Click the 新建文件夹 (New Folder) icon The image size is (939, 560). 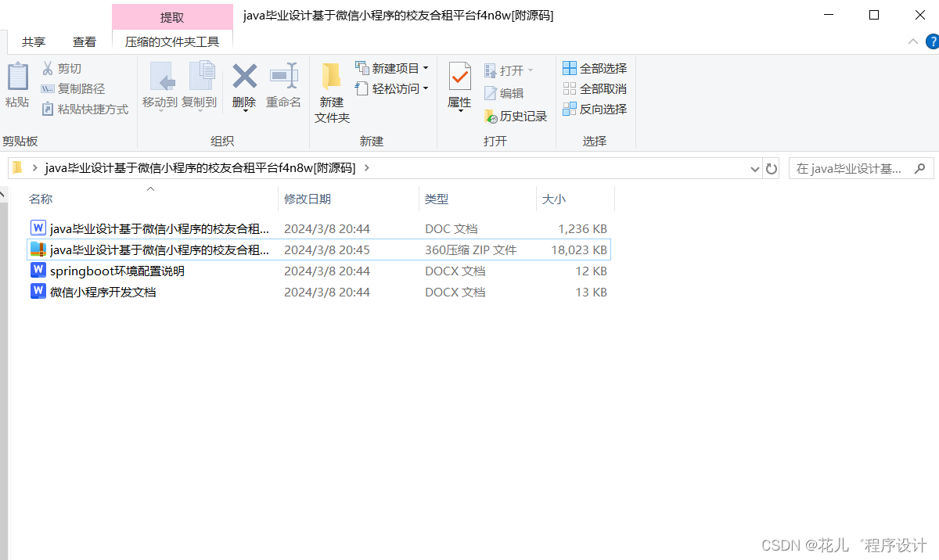tap(331, 90)
